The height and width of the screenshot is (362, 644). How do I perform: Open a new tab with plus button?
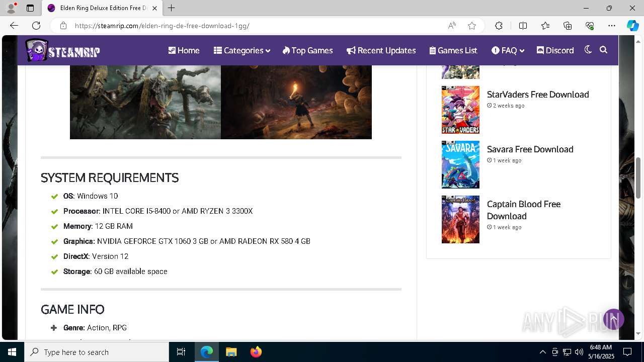(171, 8)
